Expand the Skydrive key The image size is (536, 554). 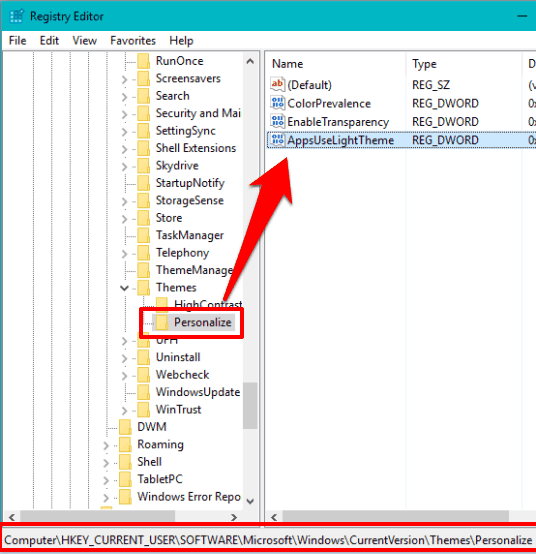124,166
